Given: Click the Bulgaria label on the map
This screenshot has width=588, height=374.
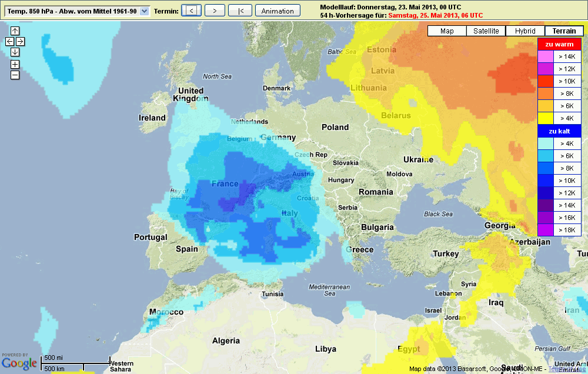Looking at the screenshot, I should click(377, 228).
